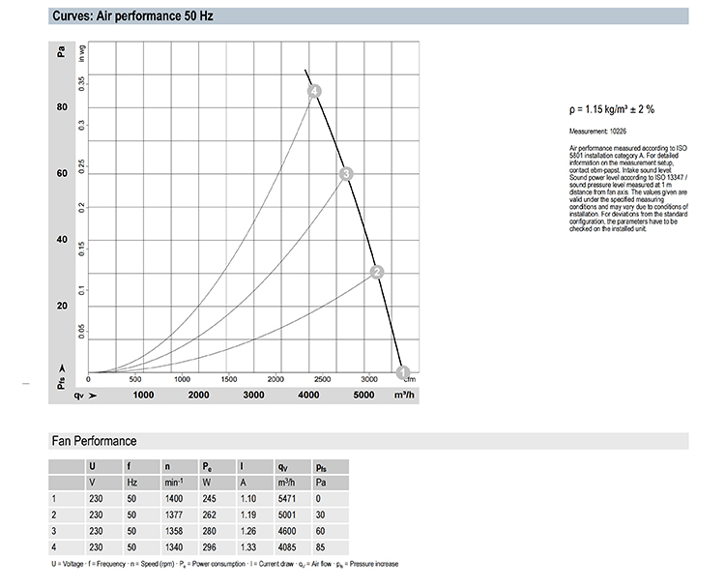
Task: Click the 1500 cfm axis tick label
Action: (x=229, y=379)
